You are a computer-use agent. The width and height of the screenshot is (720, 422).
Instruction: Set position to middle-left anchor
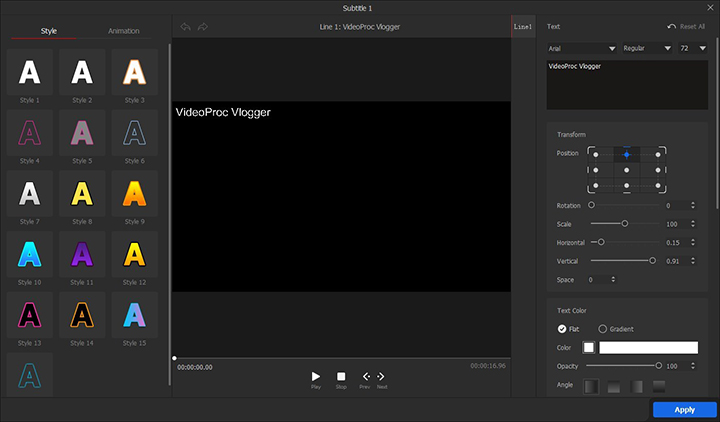pyautogui.click(x=596, y=170)
